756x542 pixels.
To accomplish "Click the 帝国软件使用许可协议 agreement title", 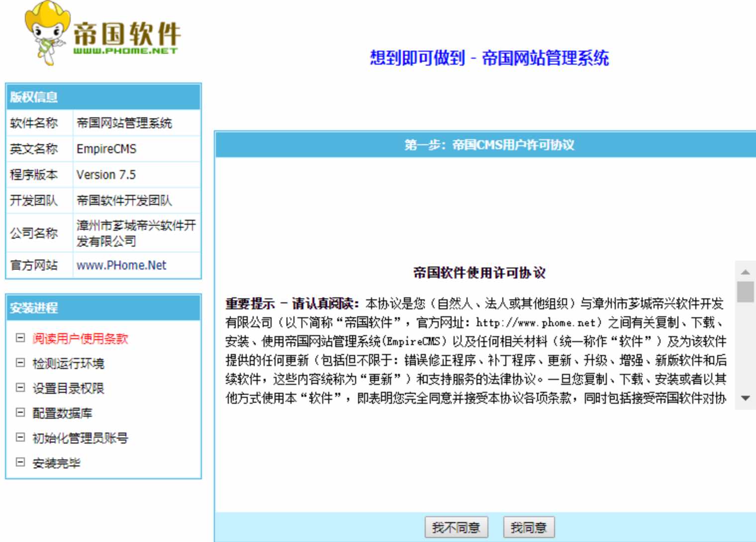I will tap(479, 272).
